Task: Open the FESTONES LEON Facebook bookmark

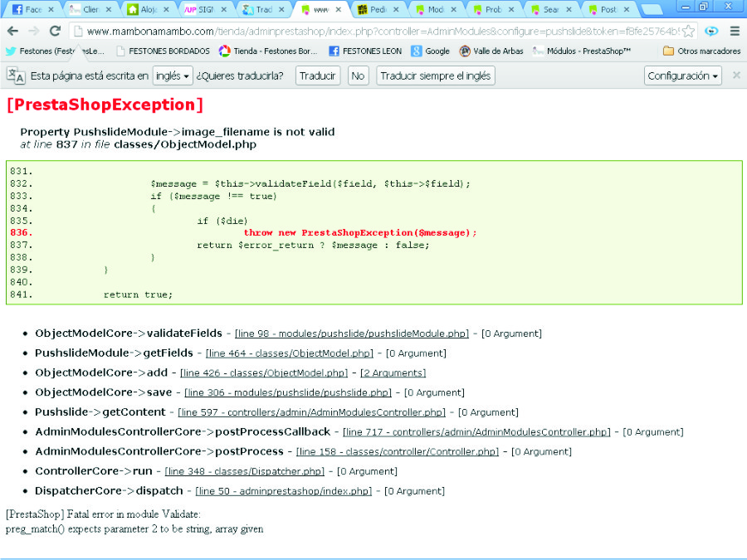Action: click(x=366, y=51)
